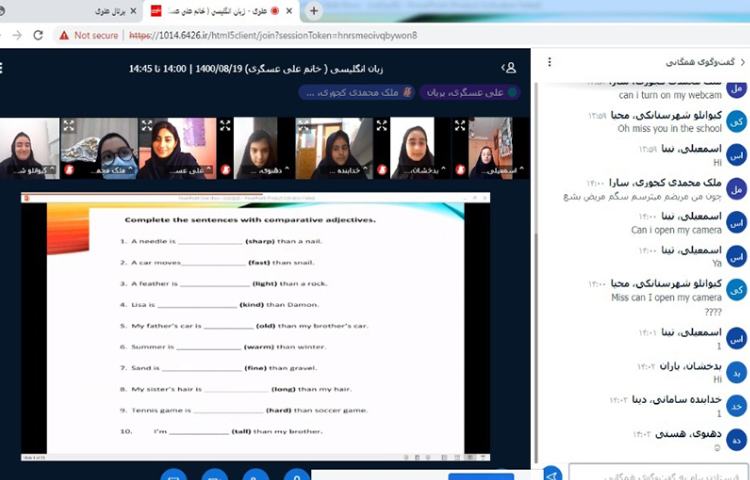Click اس avatar beside 'Can i open my camera'

737,223
